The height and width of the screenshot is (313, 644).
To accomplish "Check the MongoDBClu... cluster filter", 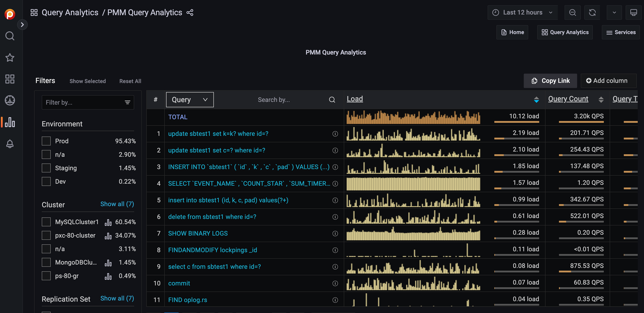I will 46,262.
